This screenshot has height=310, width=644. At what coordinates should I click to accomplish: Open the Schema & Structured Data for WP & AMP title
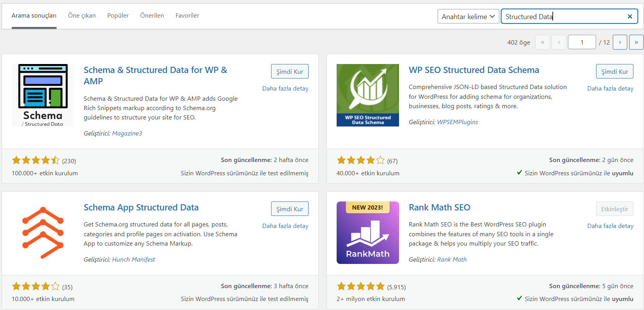[156, 76]
